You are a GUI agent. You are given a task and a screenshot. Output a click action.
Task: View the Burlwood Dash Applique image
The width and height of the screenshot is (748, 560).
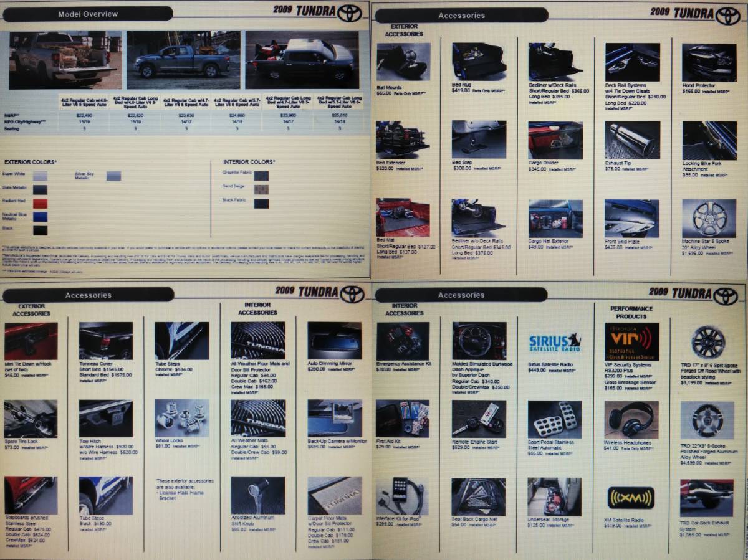479,341
